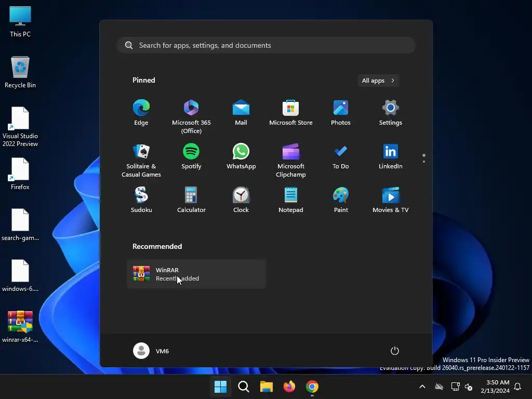Open the recommended WinRAR item
The image size is (532, 399).
(196, 274)
